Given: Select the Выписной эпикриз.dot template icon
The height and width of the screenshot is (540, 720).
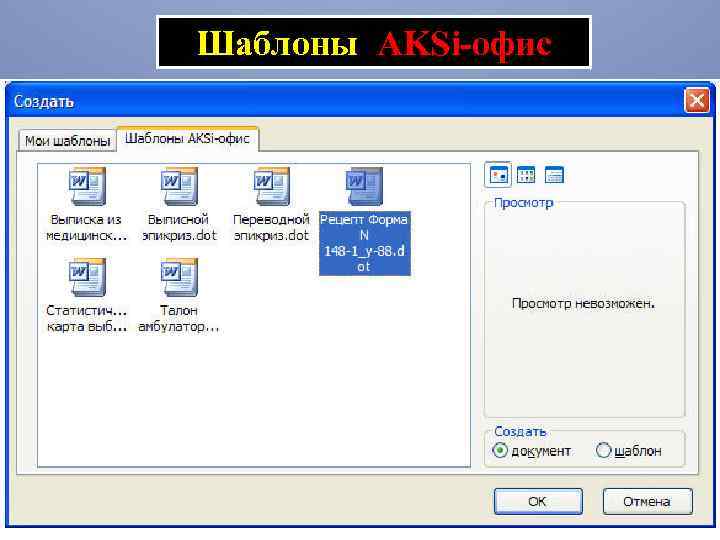Looking at the screenshot, I should click(x=179, y=186).
